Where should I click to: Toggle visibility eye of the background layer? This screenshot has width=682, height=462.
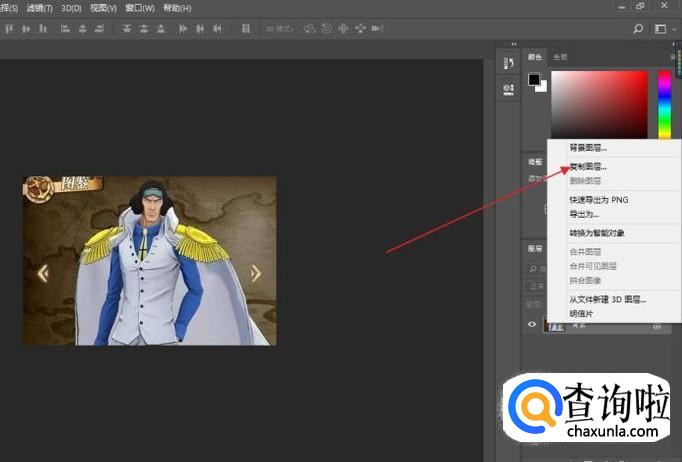click(532, 324)
